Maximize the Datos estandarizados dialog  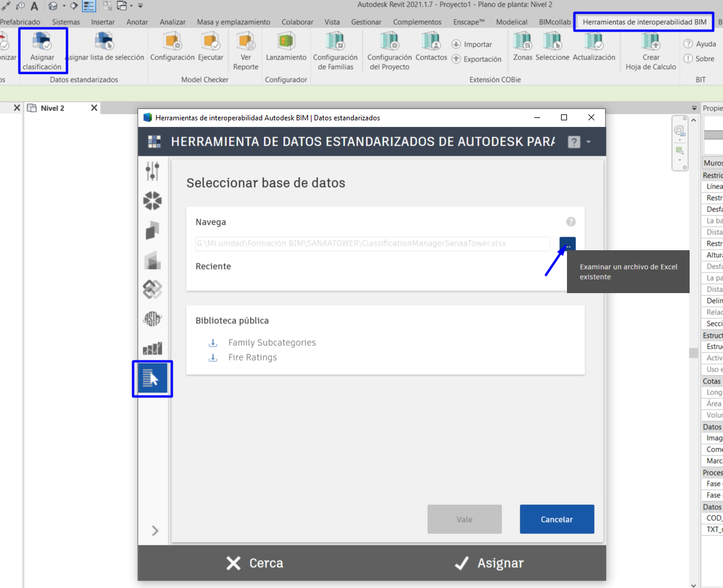pyautogui.click(x=564, y=117)
